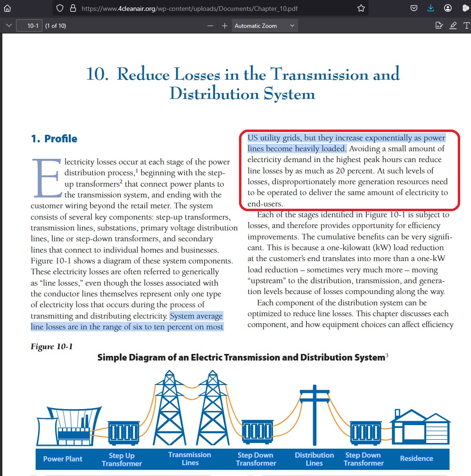Image resolution: width=471 pixels, height=476 pixels.
Task: Click the '1. Profile' section heading
Action: pyautogui.click(x=54, y=139)
